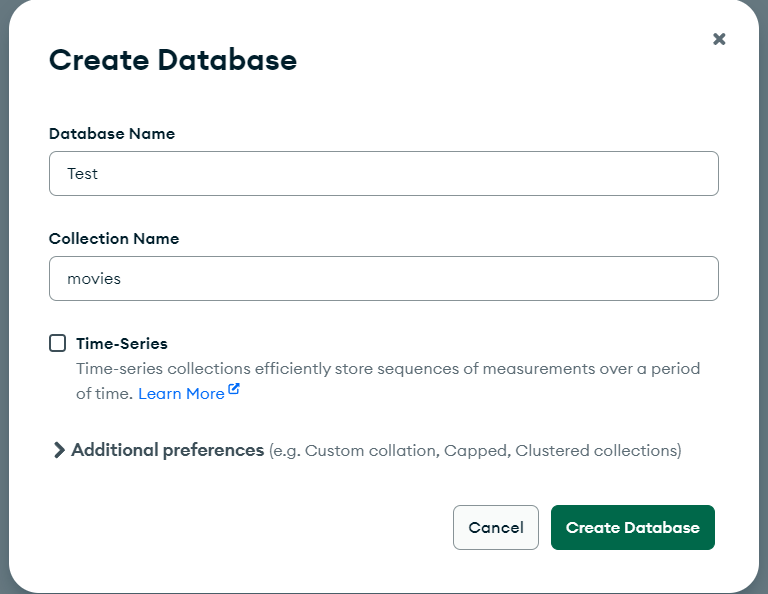Click the Time-Series checkbox label
The width and height of the screenshot is (768, 594).
point(122,343)
